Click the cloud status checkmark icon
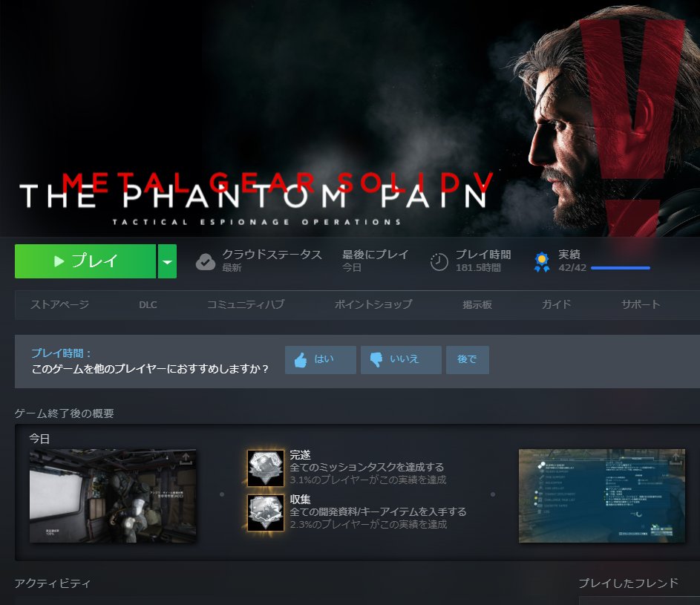 [x=206, y=261]
